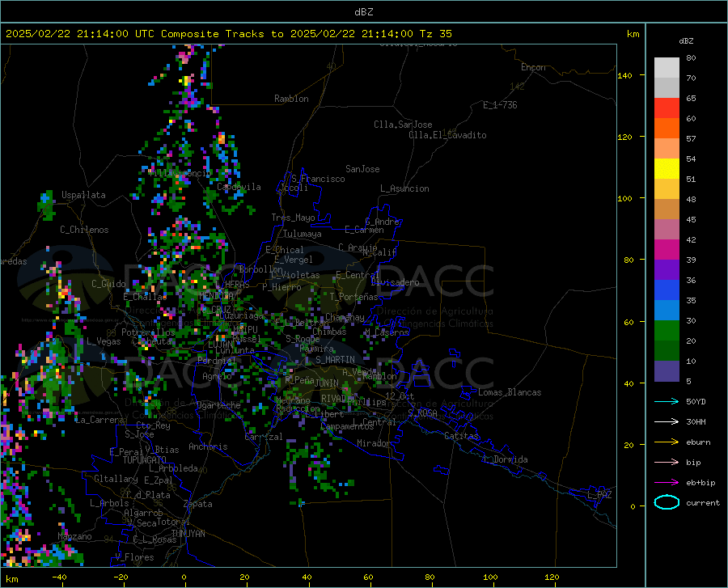
Task: Click the Catitas map label
Action: click(461, 436)
